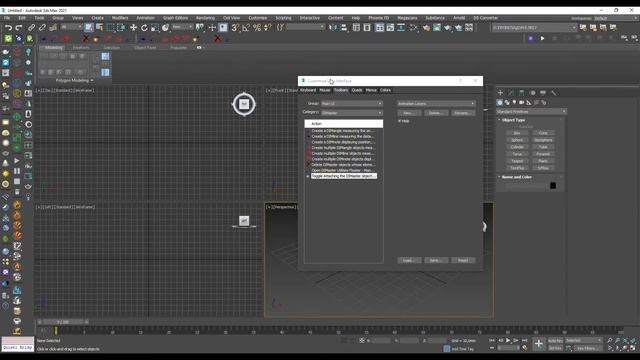This screenshot has width=640, height=360.
Task: Open the Modifiers menu
Action: [x=120, y=18]
